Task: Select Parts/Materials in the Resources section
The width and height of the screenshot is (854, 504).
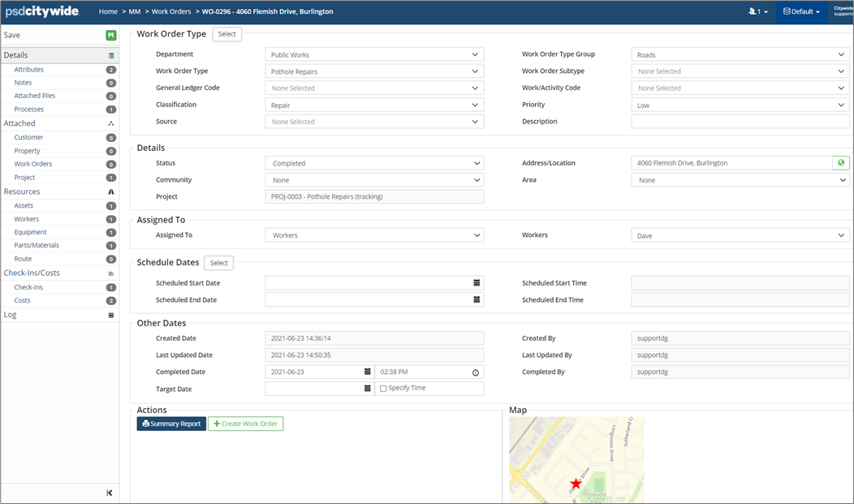Action: click(x=37, y=245)
